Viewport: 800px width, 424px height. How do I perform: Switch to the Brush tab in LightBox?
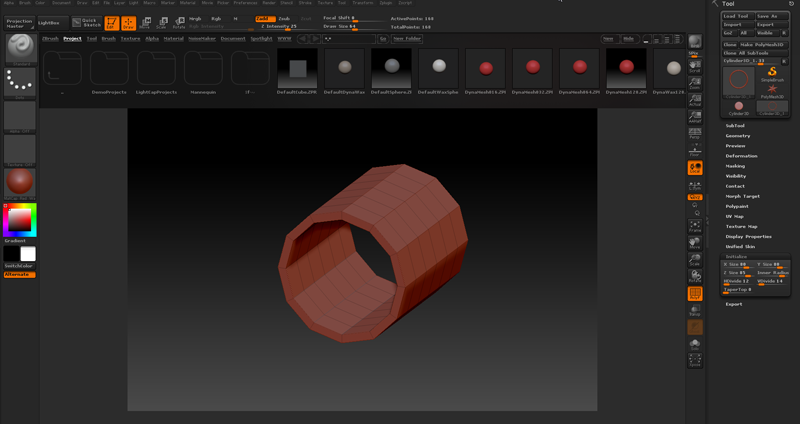click(x=108, y=38)
